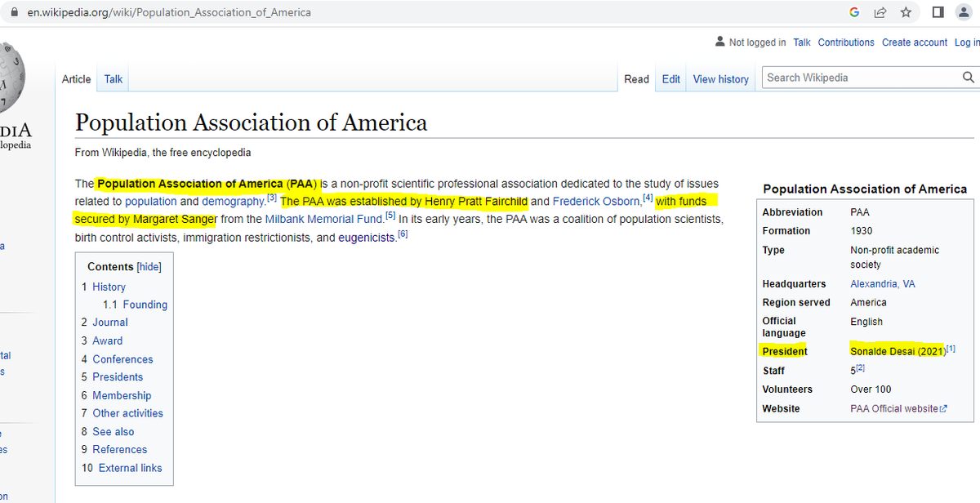
Task: Go to References in Contents
Action: click(120, 450)
